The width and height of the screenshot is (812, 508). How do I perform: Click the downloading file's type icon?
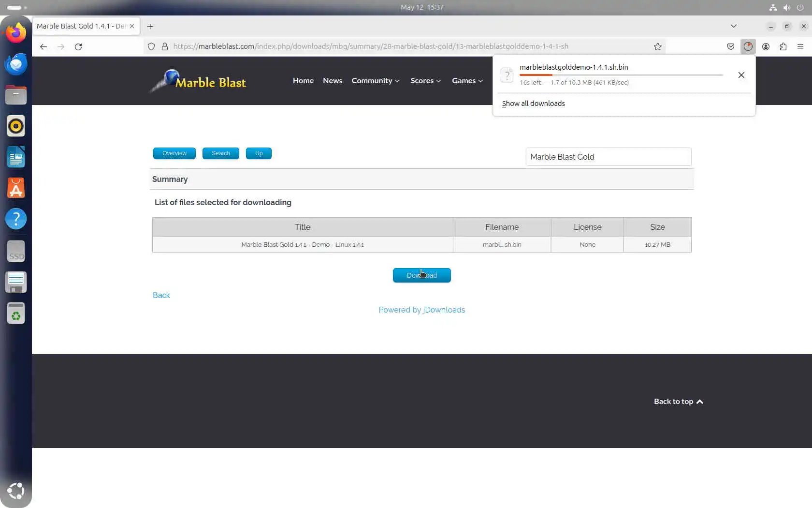[x=507, y=75]
